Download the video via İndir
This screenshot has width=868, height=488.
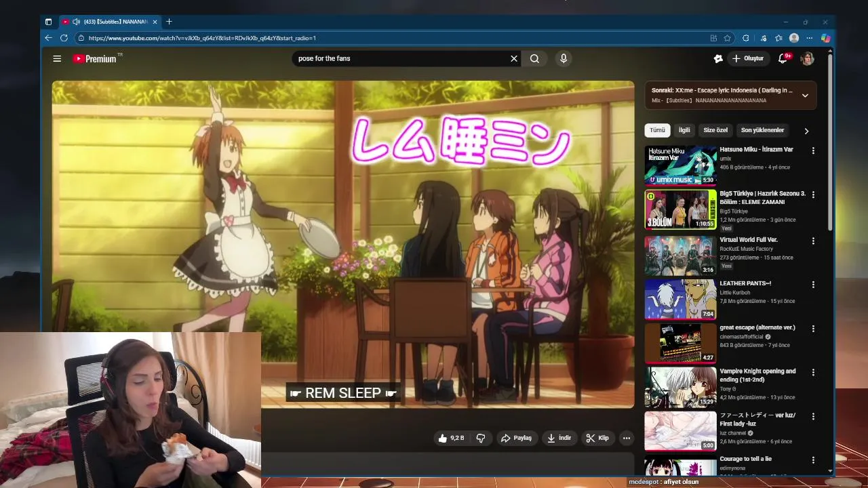(x=559, y=438)
